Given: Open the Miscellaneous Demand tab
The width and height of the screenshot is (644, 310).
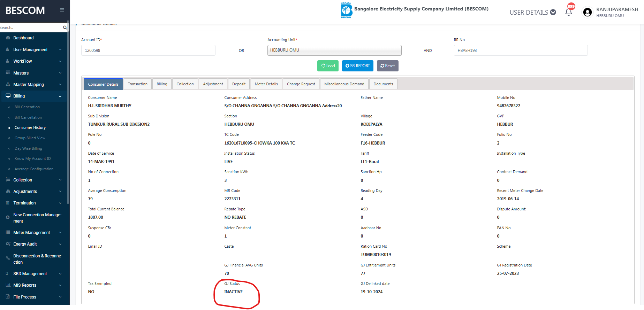Looking at the screenshot, I should pyautogui.click(x=344, y=84).
